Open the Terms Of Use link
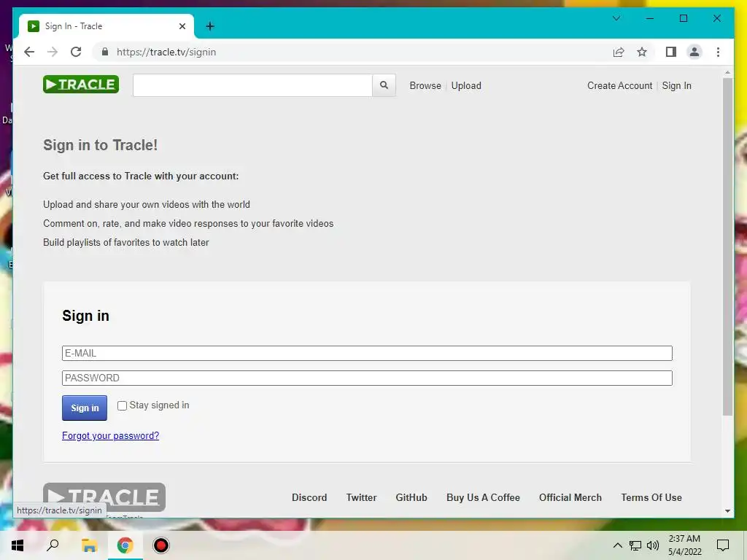The width and height of the screenshot is (747, 560). (x=651, y=497)
